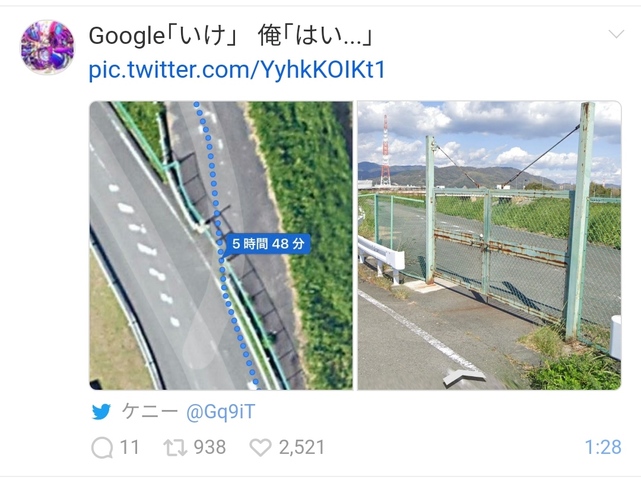641x480 pixels.
Task: Click the 1:28 timestamp
Action: 603,447
